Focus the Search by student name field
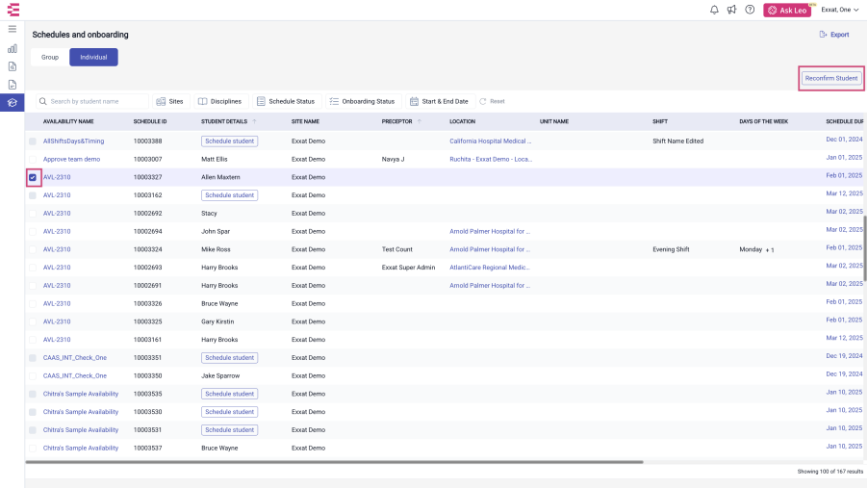 pyautogui.click(x=91, y=101)
